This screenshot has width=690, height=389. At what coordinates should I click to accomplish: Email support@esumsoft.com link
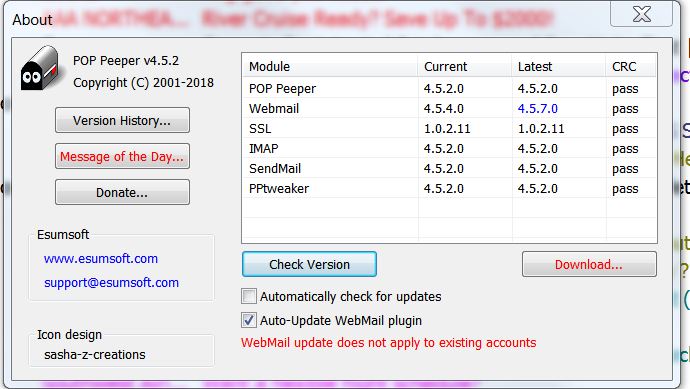111,283
